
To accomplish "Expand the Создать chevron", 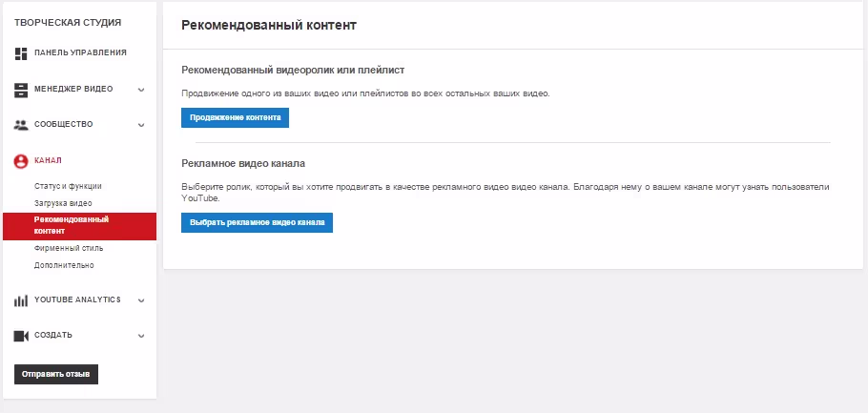I will pyautogui.click(x=141, y=336).
